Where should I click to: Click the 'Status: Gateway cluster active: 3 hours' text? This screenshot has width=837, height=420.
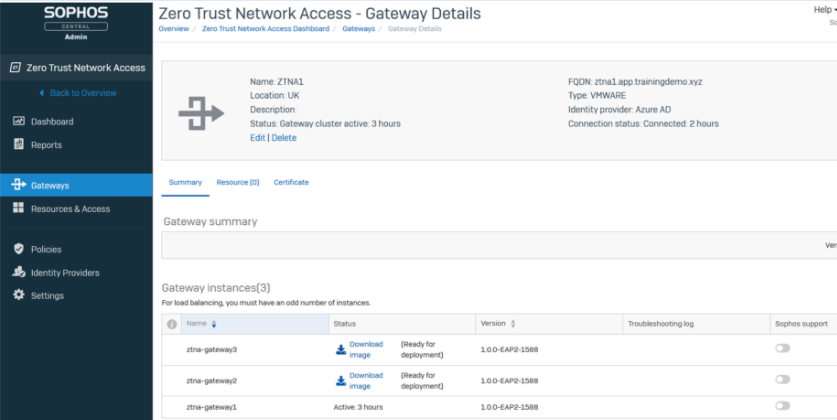point(325,123)
